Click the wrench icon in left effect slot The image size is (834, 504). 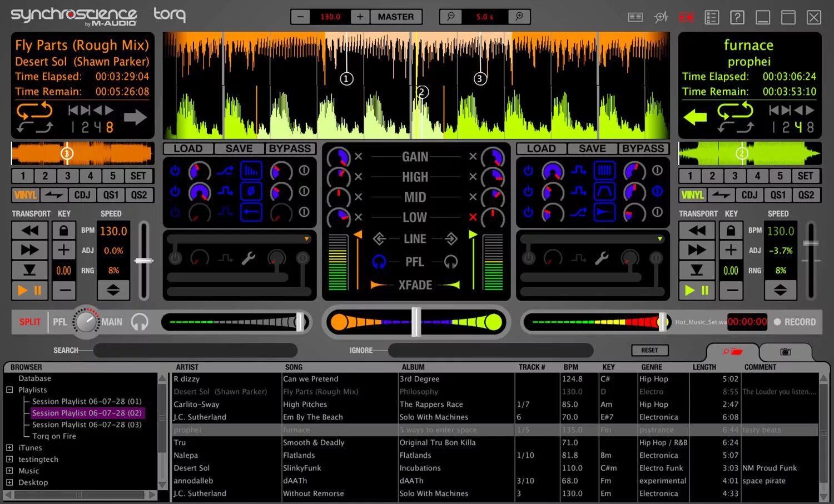pyautogui.click(x=248, y=258)
